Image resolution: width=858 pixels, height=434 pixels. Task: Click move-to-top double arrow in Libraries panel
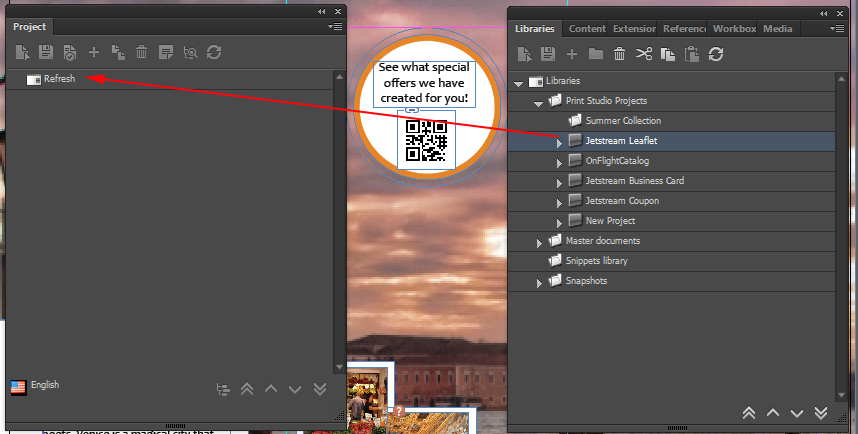[x=749, y=413]
